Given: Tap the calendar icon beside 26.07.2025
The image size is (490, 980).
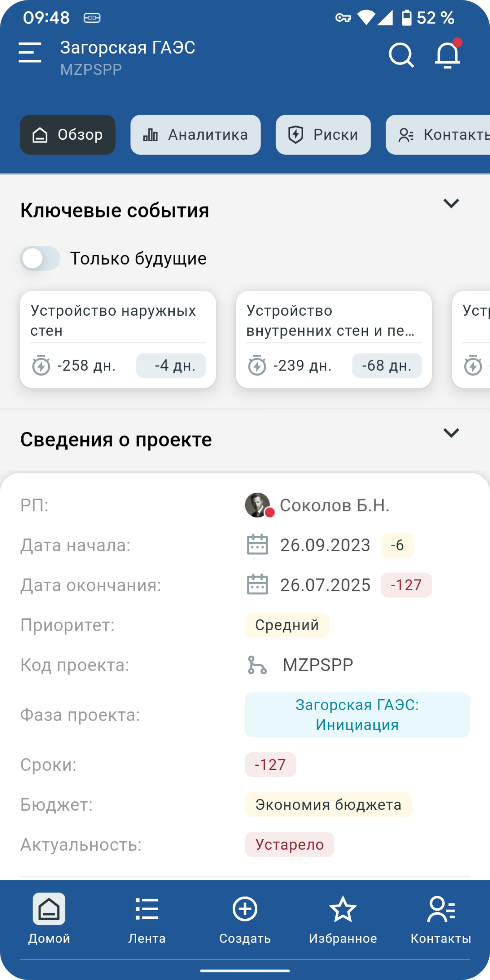Looking at the screenshot, I should (x=257, y=585).
